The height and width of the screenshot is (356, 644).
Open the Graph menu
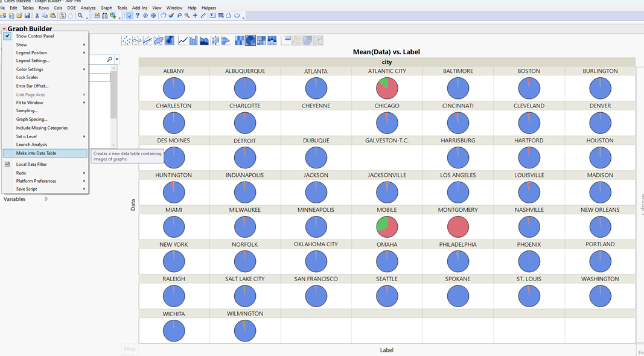[106, 8]
